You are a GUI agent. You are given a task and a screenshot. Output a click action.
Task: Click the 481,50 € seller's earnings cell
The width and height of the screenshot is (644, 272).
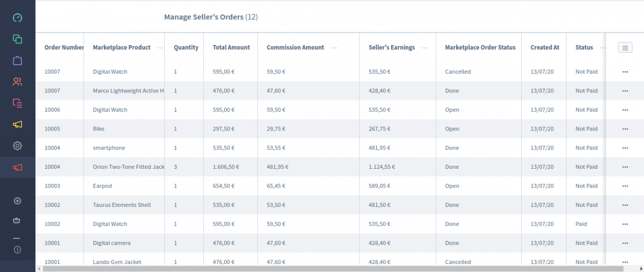coord(379,205)
